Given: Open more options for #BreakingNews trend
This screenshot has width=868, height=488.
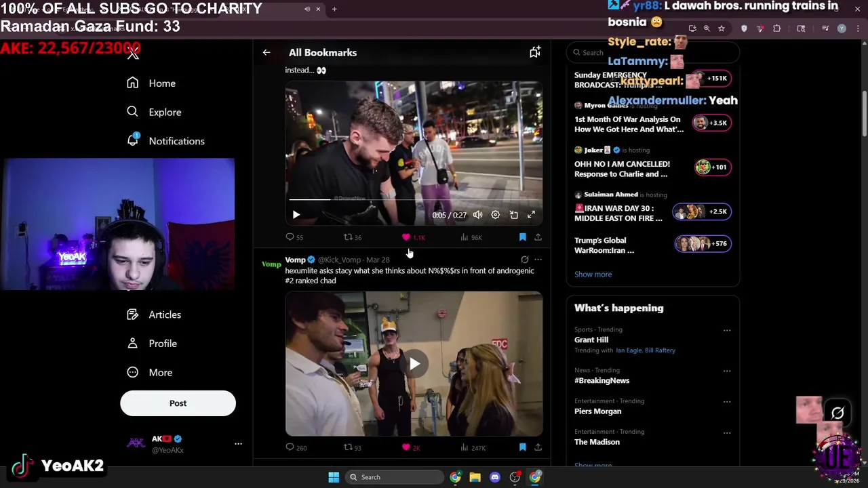Looking at the screenshot, I should tap(727, 371).
